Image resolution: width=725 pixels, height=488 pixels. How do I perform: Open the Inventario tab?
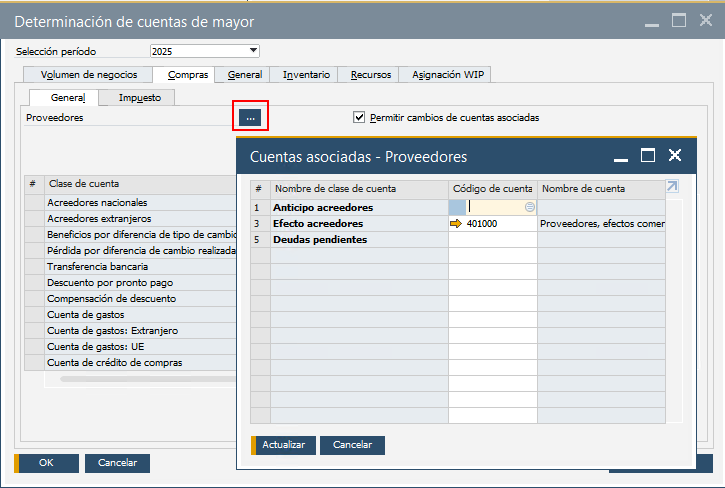pos(306,74)
